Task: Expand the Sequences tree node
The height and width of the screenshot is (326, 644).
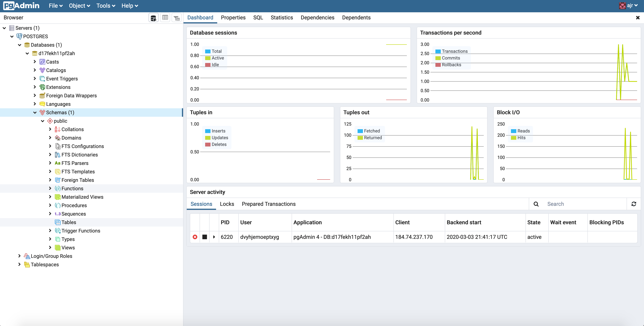Action: click(x=50, y=213)
